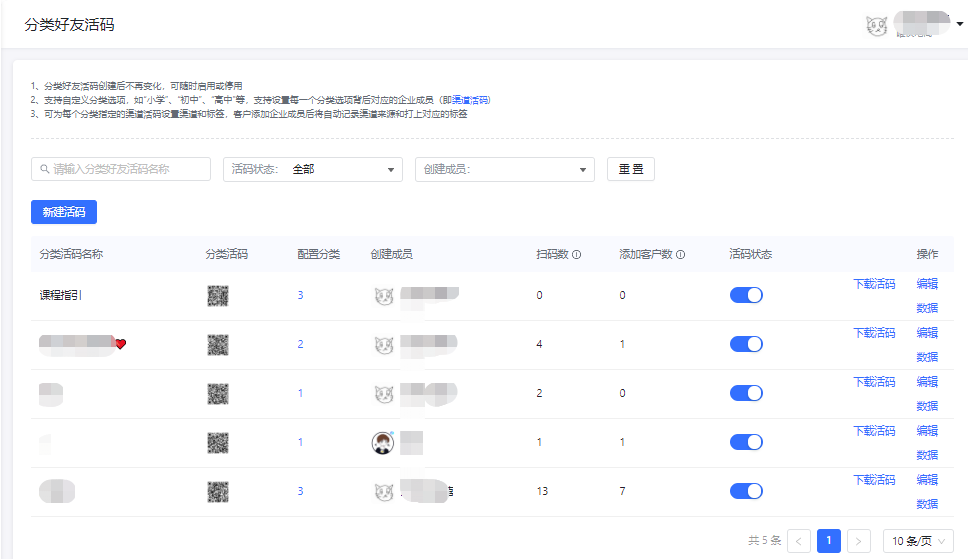Screen dimensions: 968x559
Task: Click the info icon beside 添加客户数 header
Action: pos(681,255)
